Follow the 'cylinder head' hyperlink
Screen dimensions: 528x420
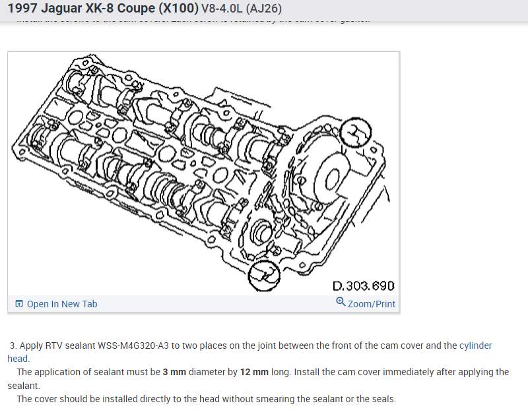point(475,345)
